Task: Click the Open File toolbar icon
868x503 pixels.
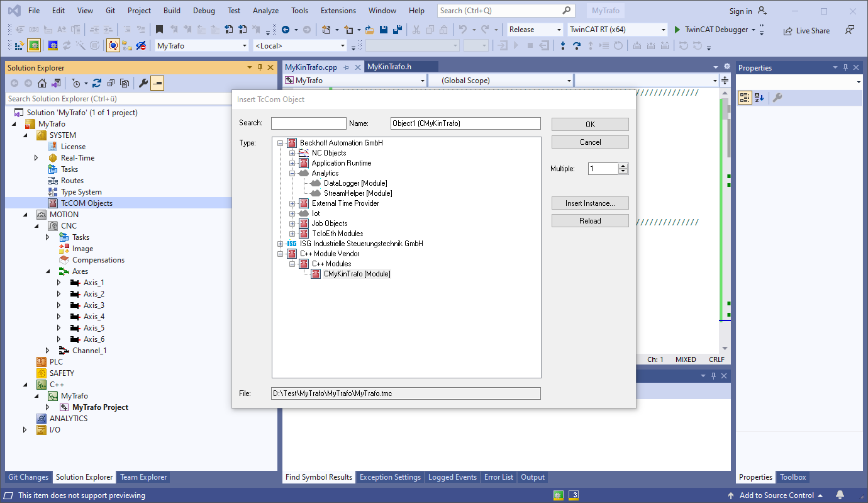Action: [x=370, y=30]
